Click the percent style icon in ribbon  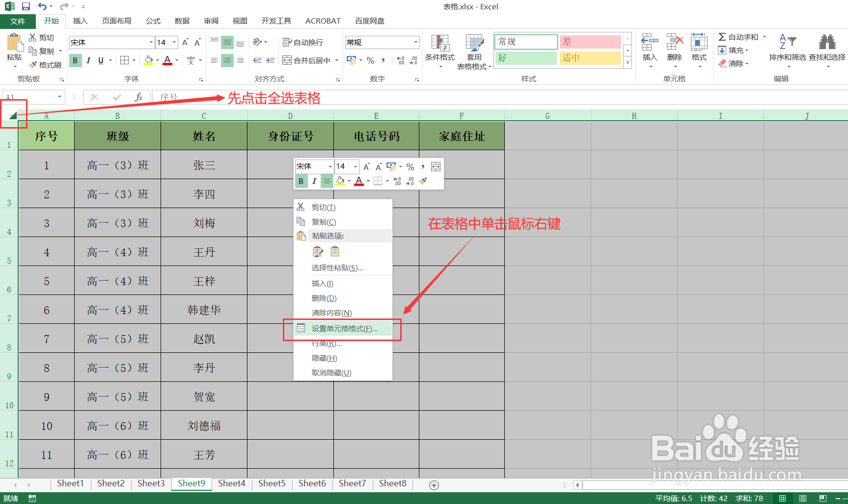pos(371,60)
